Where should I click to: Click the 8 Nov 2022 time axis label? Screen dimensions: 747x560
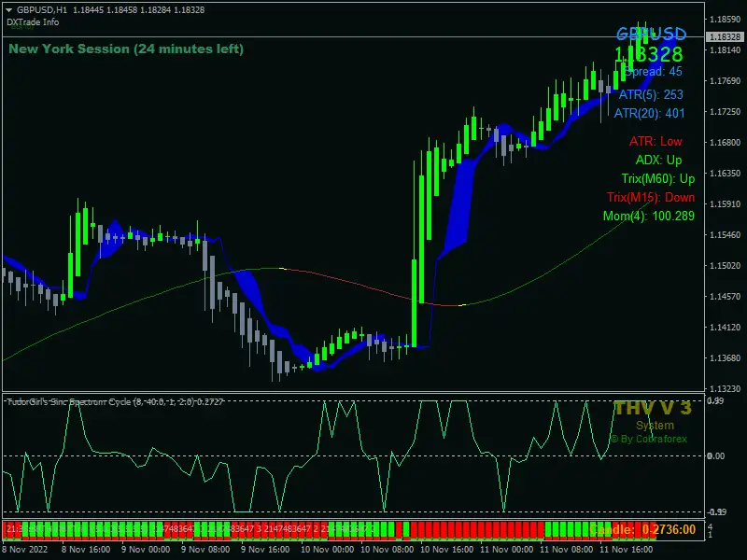pos(24,550)
